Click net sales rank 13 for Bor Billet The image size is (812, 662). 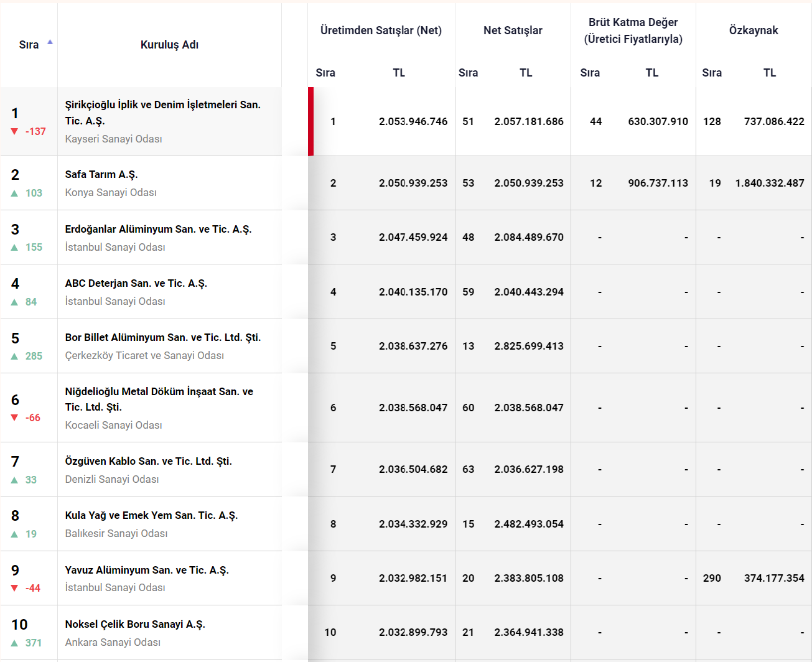point(468,346)
